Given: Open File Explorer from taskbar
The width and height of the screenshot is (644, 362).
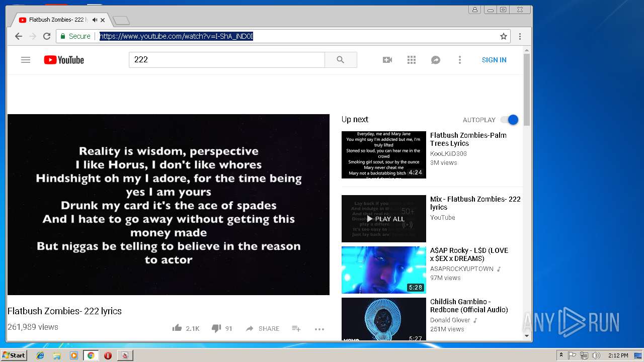Looking at the screenshot, I should point(57,355).
